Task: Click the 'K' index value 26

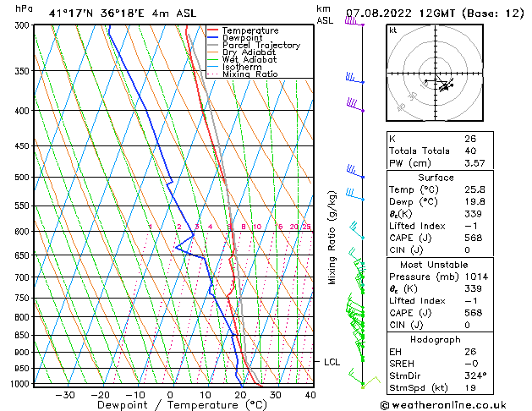Action: pyautogui.click(x=470, y=139)
